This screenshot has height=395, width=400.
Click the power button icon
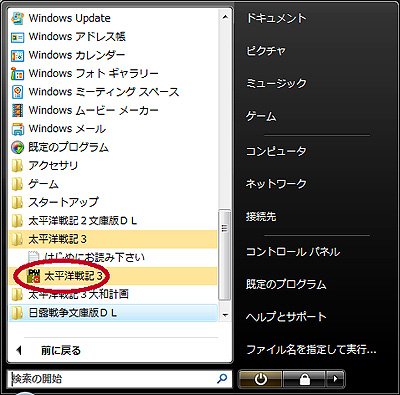[260, 379]
